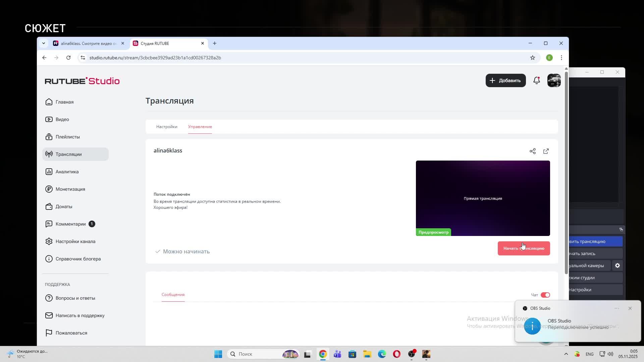Show hidden system tray icons
Image resolution: width=644 pixels, height=362 pixels.
tap(566, 354)
